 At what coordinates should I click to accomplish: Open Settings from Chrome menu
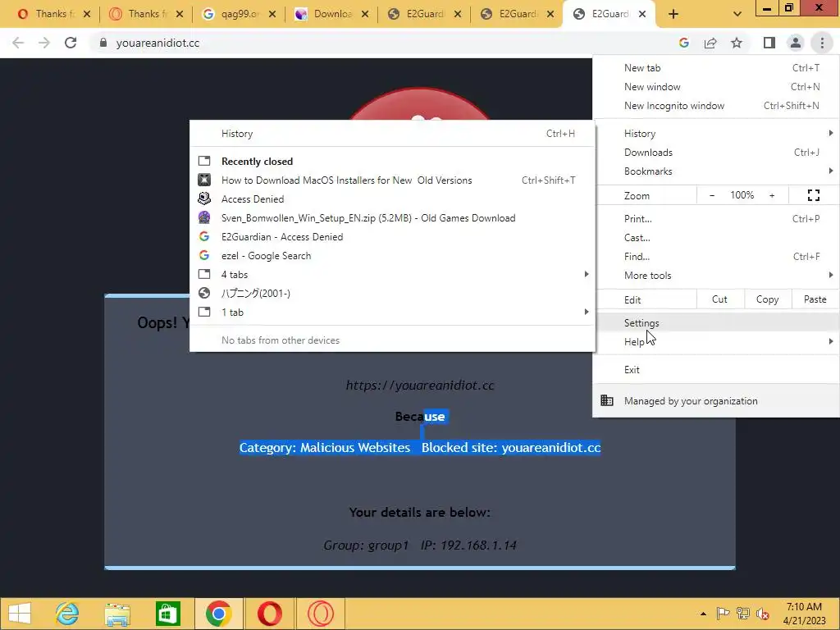[715, 323]
